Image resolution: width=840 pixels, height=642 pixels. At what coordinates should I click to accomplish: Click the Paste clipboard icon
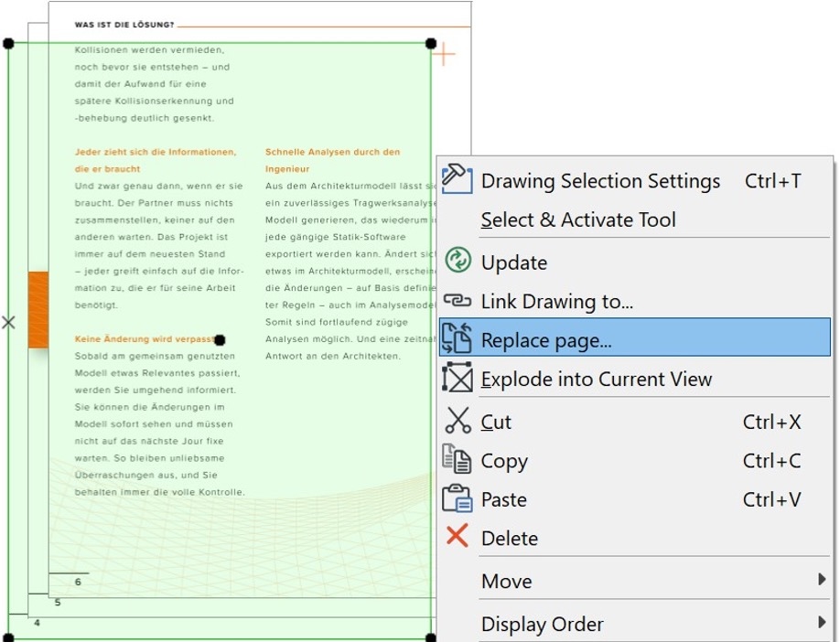[457, 498]
